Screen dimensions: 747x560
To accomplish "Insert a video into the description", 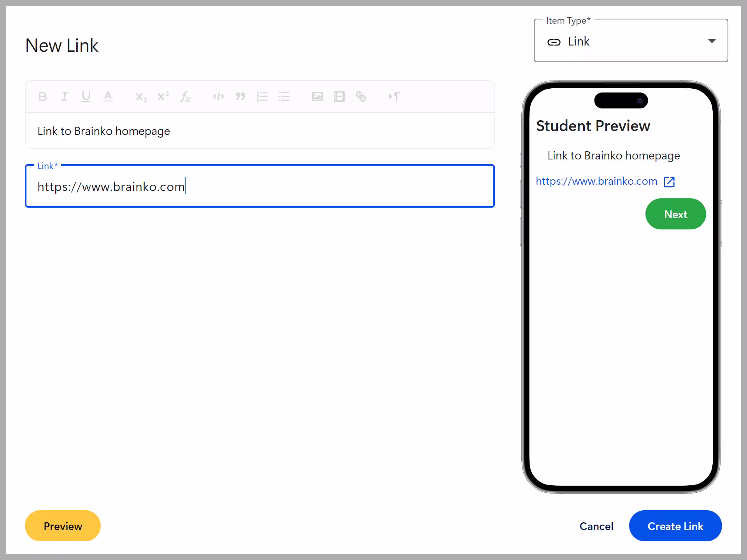I will (339, 96).
